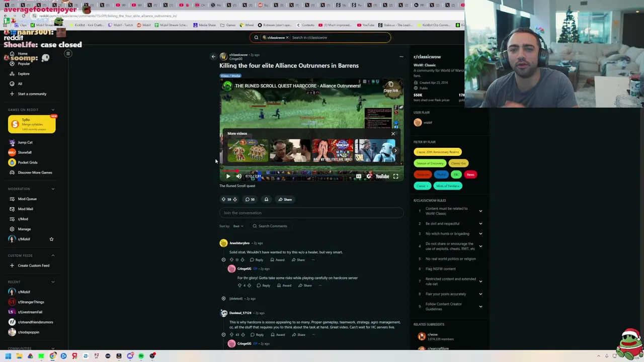Open Windows Start button in taskbar

[8, 356]
